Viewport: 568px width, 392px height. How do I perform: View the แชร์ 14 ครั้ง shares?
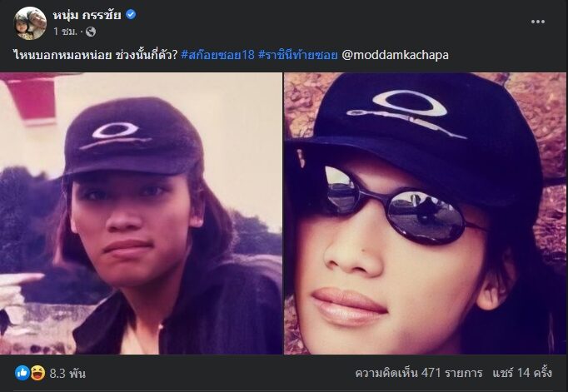(522, 373)
